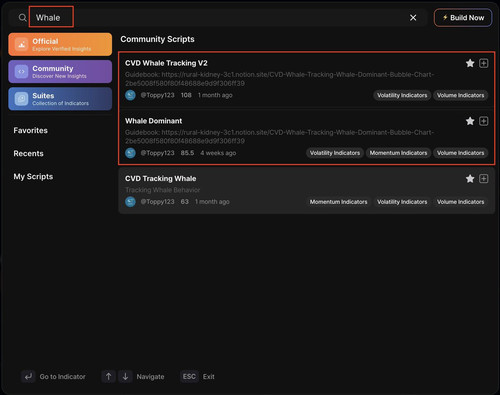The width and height of the screenshot is (500, 395).
Task: Click @Toppy123 on CVD Tracking Whale row
Action: tap(157, 202)
